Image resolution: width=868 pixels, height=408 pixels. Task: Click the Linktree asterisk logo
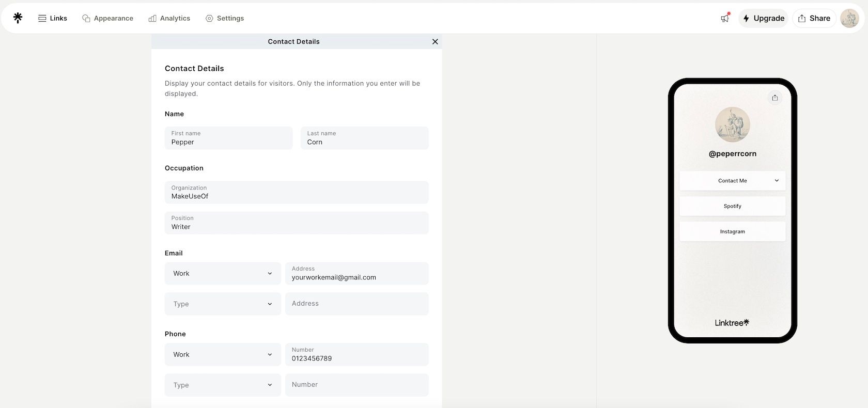18,18
